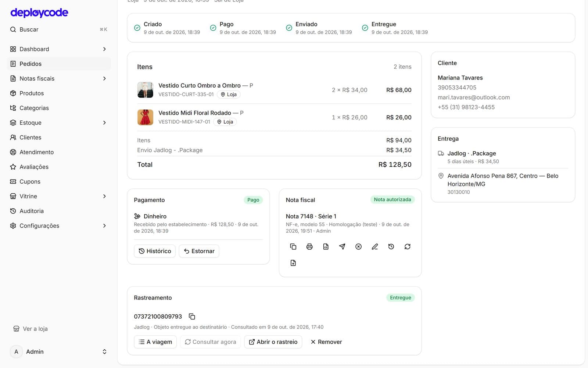
Task: Click email mari.tavares@outlook.com
Action: [474, 98]
